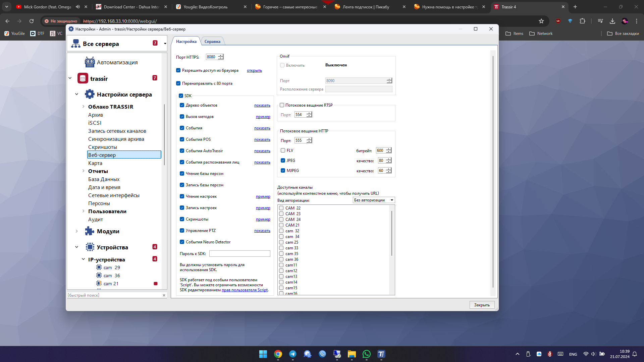Open показать link for События POS
The image size is (644, 362).
point(262,140)
